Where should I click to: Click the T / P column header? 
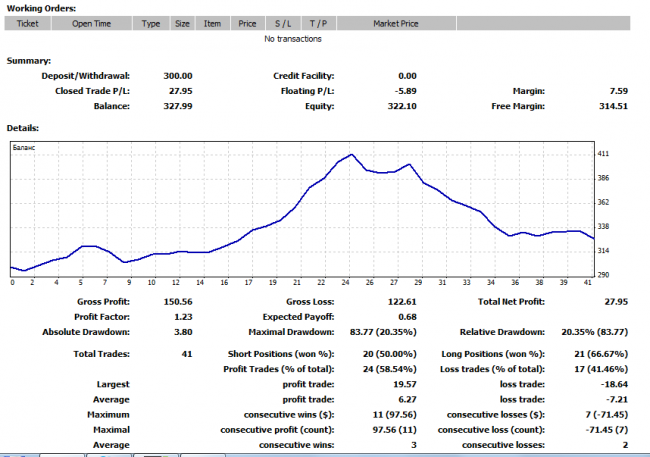(318, 23)
